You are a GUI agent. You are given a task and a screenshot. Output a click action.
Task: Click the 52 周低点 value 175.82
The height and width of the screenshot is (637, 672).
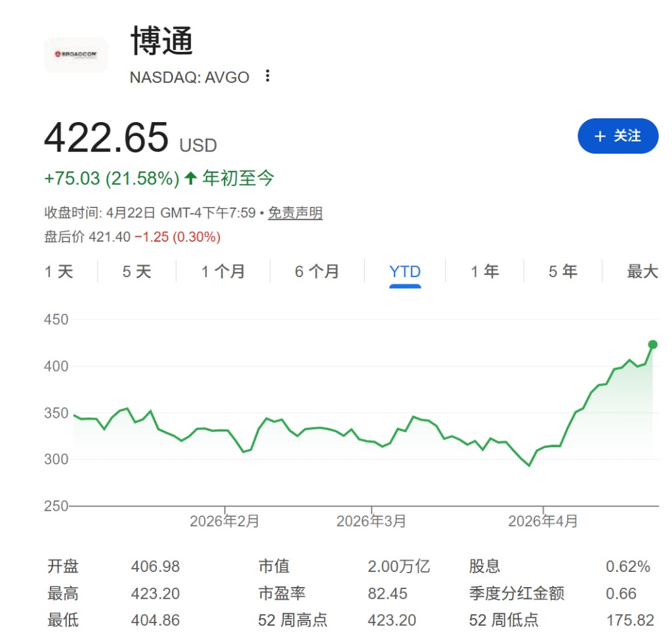(x=628, y=620)
